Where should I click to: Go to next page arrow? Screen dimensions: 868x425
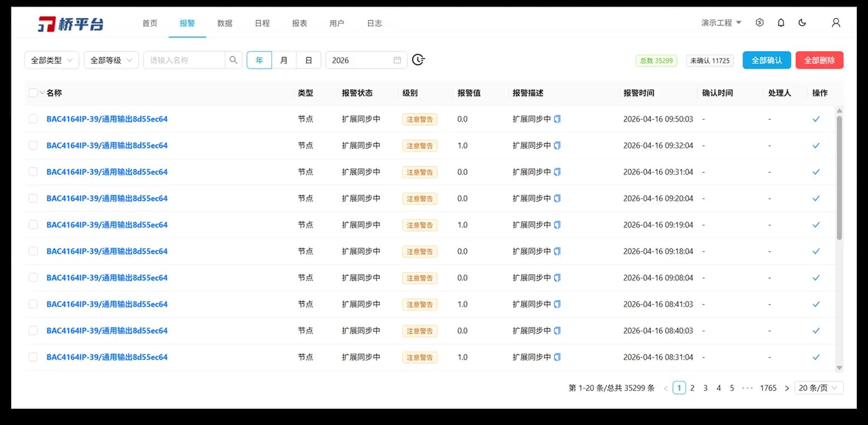click(x=787, y=388)
